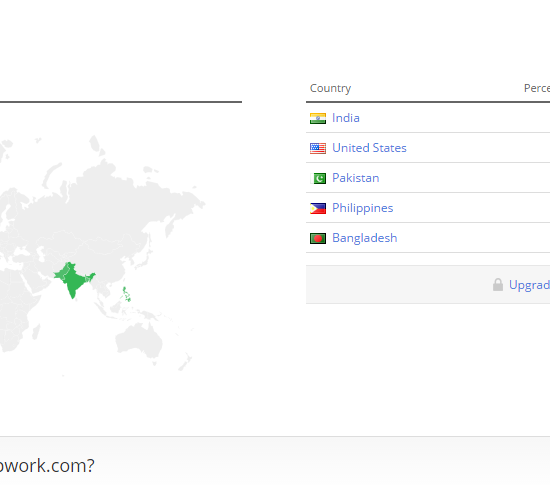
Task: Click the India flag icon
Action: (318, 118)
